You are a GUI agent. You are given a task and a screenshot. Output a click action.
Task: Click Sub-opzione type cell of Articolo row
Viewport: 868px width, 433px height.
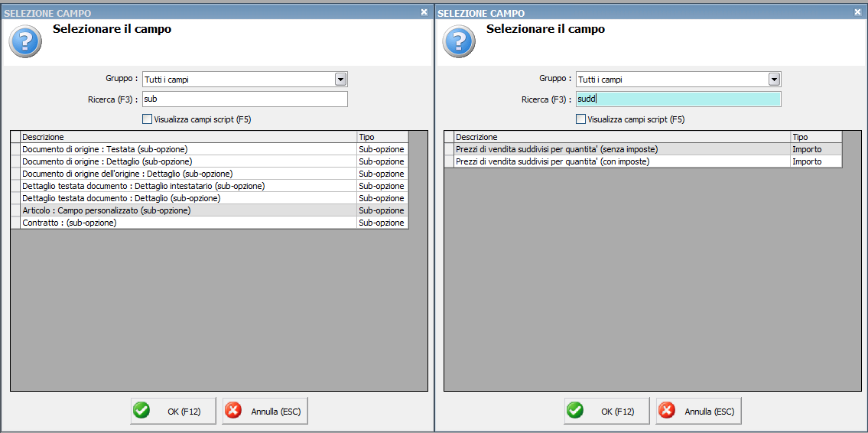coord(382,210)
